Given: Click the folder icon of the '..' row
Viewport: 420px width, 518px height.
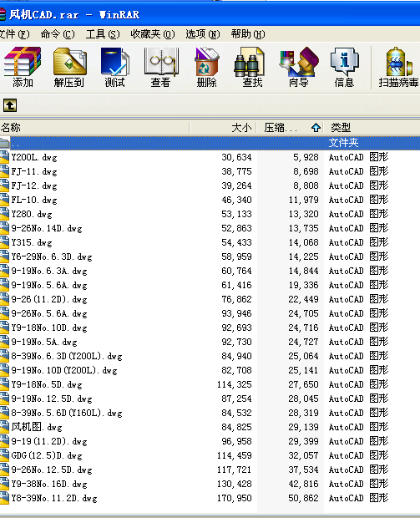Looking at the screenshot, I should 5,143.
